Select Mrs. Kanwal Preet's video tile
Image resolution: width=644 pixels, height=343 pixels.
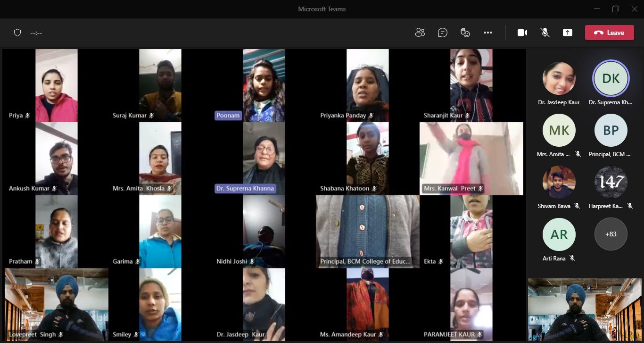pyautogui.click(x=471, y=159)
